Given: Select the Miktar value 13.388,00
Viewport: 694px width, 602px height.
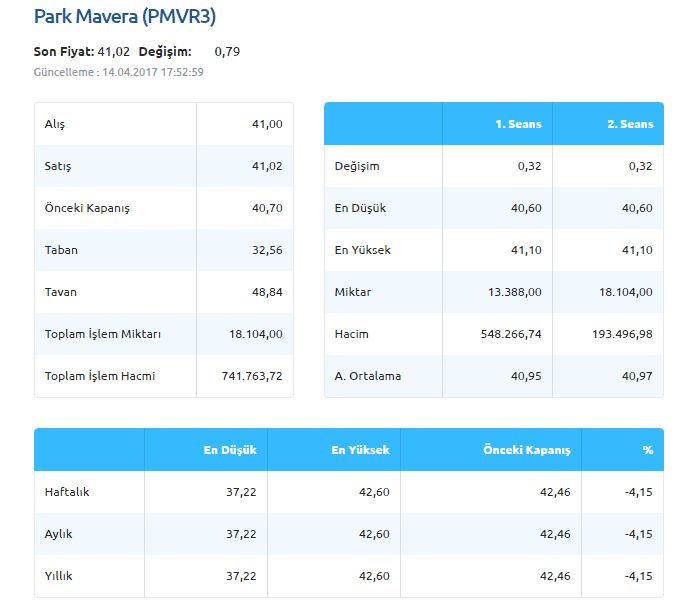Looking at the screenshot, I should (515, 292).
